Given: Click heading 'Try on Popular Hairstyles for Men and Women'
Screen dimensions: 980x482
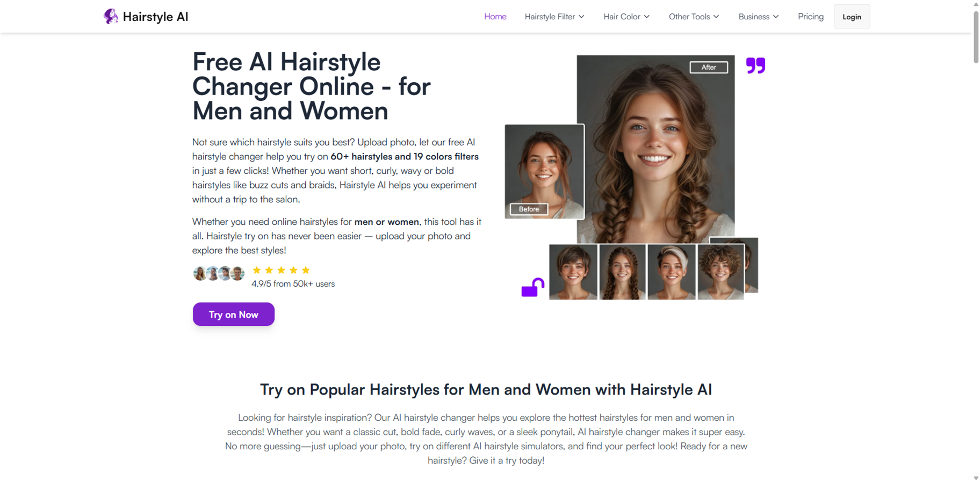Looking at the screenshot, I should point(486,389).
